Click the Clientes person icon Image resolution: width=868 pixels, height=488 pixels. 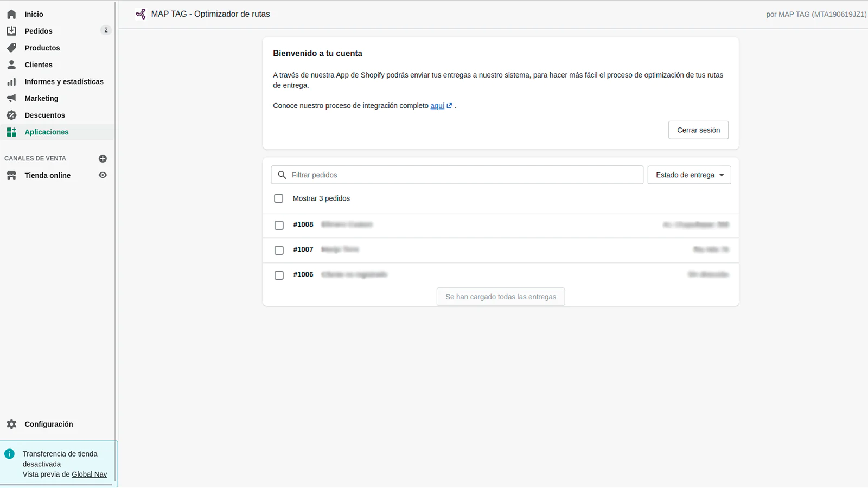[11, 65]
